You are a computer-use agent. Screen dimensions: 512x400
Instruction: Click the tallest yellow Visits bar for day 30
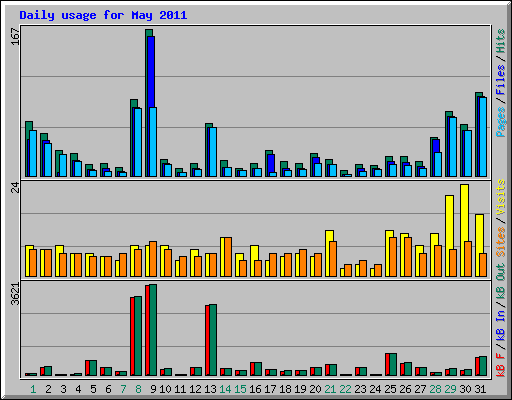(464, 213)
